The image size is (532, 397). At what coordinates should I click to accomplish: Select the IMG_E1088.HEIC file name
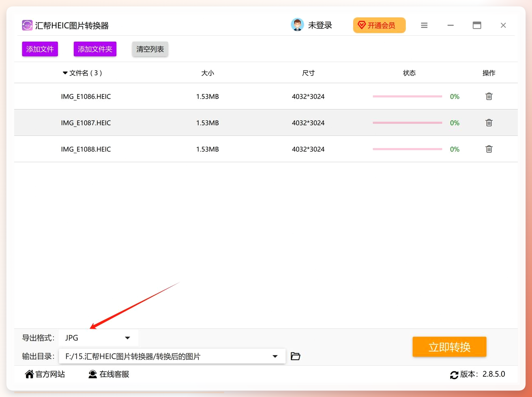(86, 149)
